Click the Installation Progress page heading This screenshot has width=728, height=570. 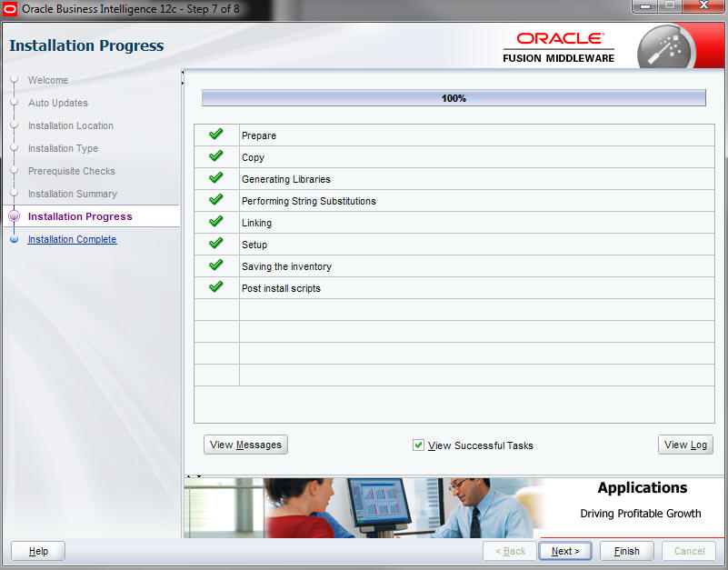pyautogui.click(x=86, y=45)
